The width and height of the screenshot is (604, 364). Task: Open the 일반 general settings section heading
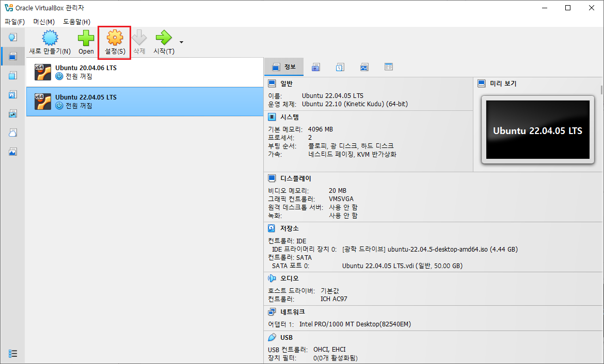click(286, 84)
